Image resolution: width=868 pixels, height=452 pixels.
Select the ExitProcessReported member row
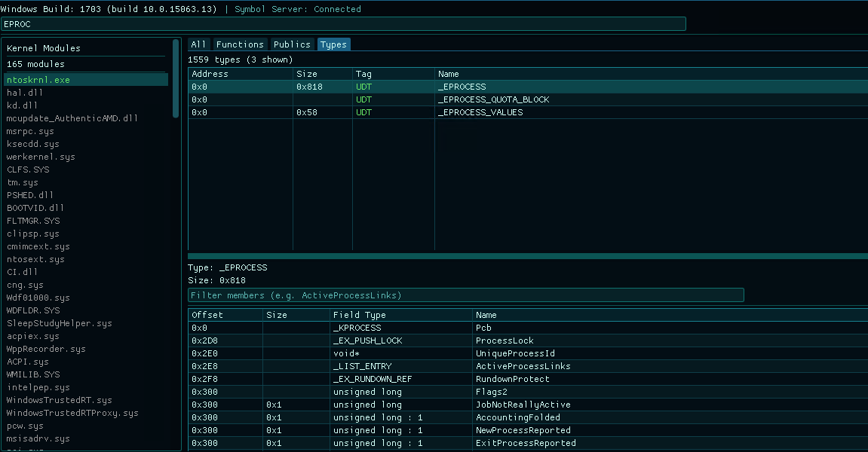coord(528,443)
